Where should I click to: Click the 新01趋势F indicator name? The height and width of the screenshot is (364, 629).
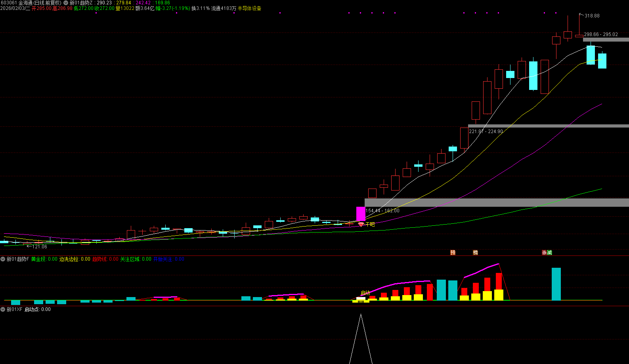(x=18, y=259)
